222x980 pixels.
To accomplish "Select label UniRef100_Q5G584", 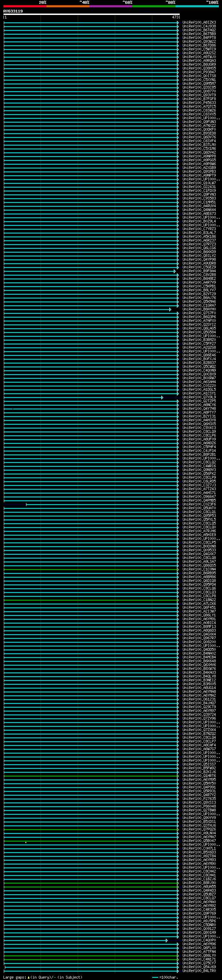I will pos(199,332).
